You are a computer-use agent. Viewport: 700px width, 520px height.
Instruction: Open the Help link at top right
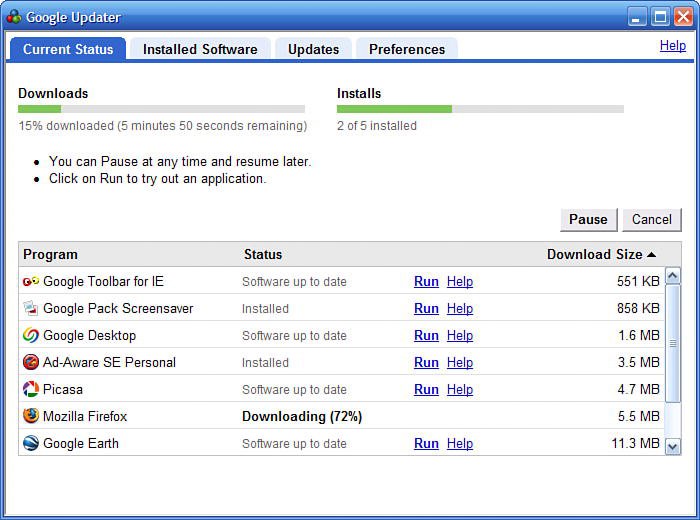673,46
